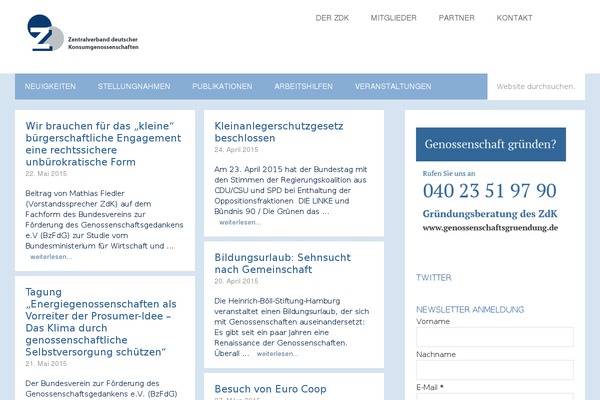Click the phone number 040 23 51 97 90

point(489,191)
